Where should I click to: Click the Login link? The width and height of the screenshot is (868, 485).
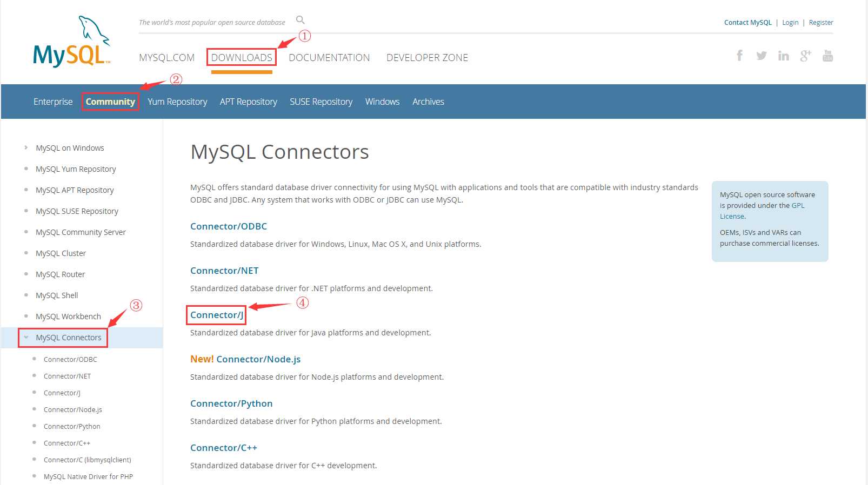click(790, 23)
